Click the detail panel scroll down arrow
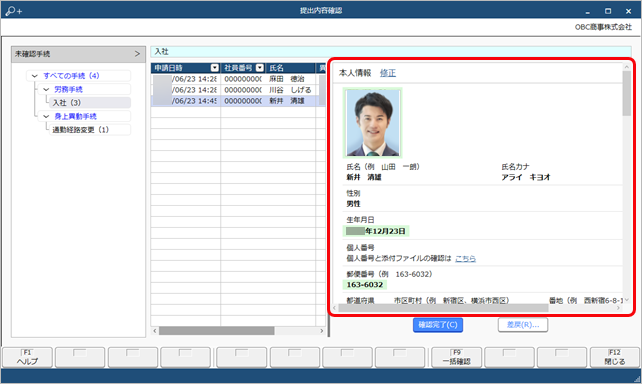The image size is (642, 384). click(x=626, y=300)
